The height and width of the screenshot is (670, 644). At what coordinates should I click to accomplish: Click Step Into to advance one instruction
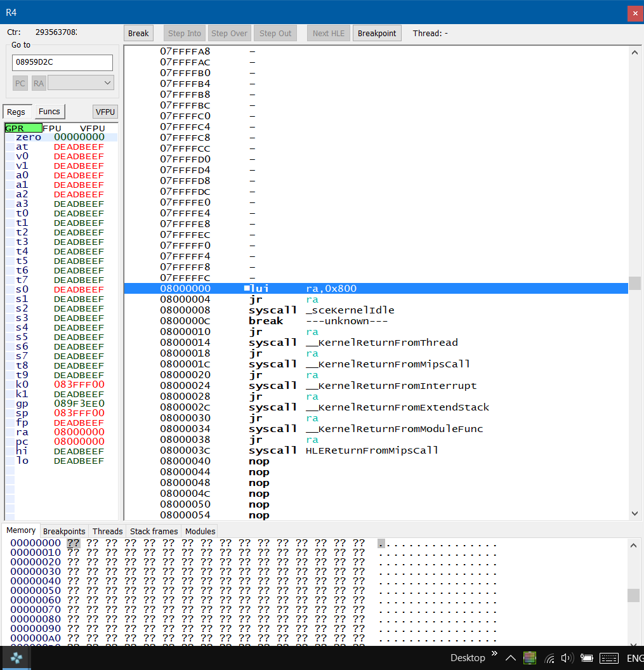click(184, 33)
